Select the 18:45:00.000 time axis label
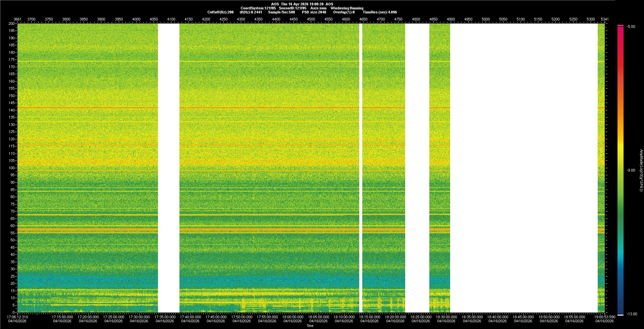 pos(523,317)
